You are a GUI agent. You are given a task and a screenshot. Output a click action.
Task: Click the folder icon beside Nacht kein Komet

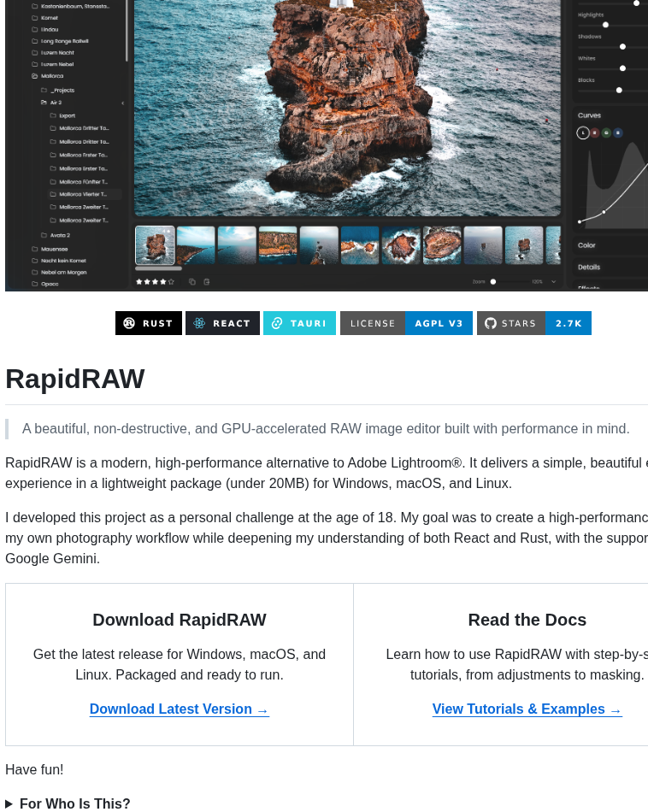[x=35, y=261]
